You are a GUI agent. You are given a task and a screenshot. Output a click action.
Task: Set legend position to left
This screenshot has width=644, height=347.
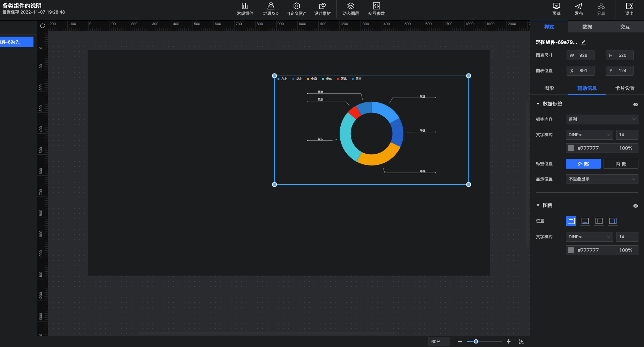(599, 221)
